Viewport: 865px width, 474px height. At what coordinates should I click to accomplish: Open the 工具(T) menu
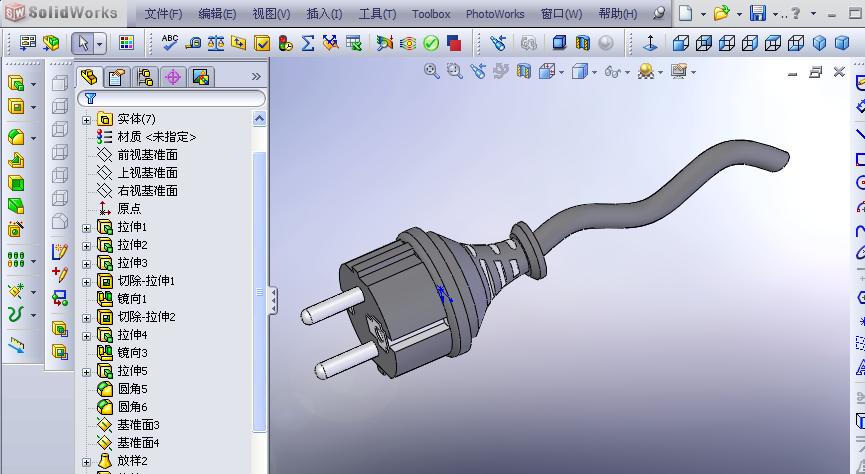click(377, 14)
